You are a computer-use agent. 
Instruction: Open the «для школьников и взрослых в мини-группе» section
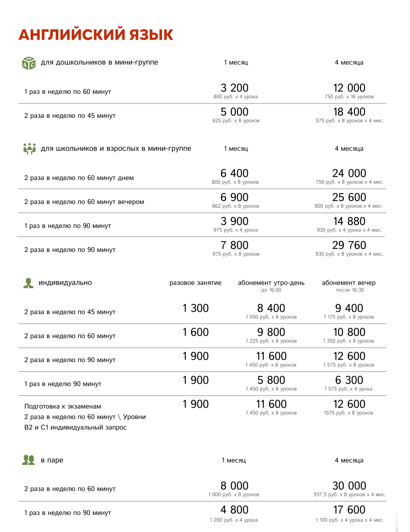pos(116,148)
